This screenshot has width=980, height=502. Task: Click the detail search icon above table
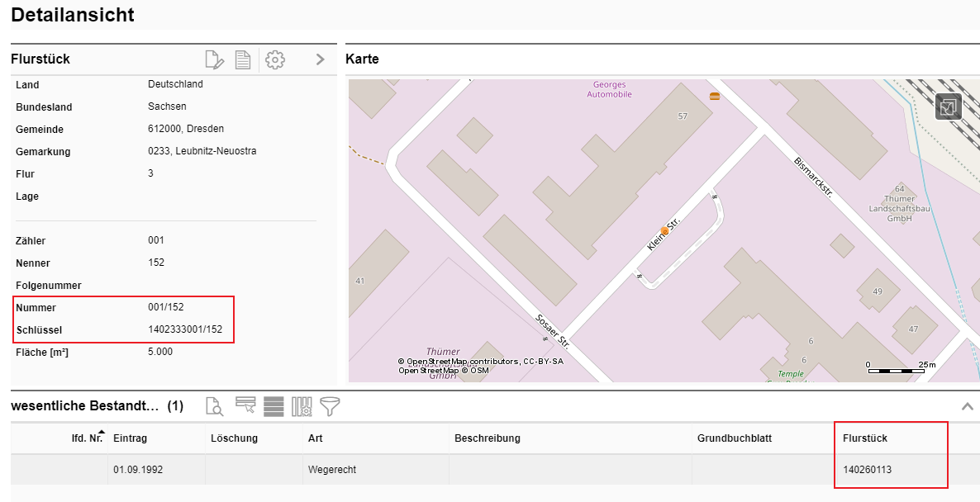pyautogui.click(x=214, y=406)
